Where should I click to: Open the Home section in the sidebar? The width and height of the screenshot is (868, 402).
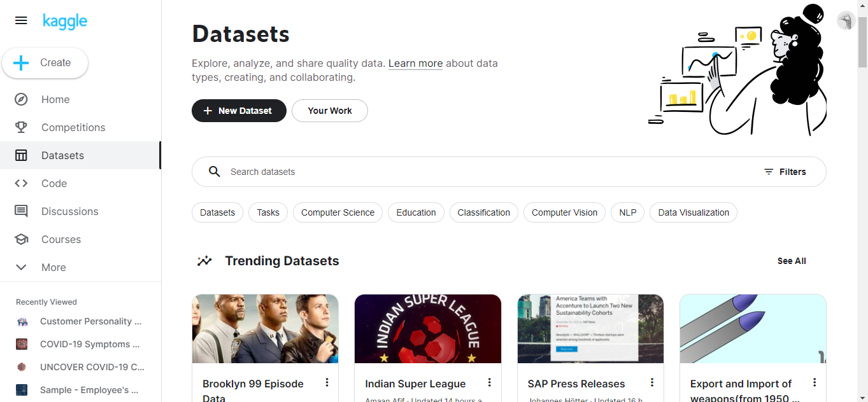[21, 99]
